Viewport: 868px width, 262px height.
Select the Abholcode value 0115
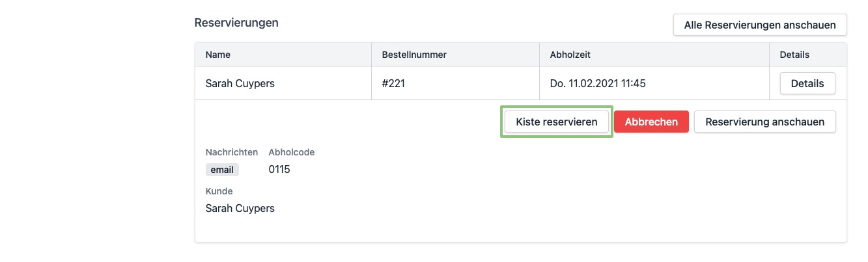pyautogui.click(x=279, y=170)
